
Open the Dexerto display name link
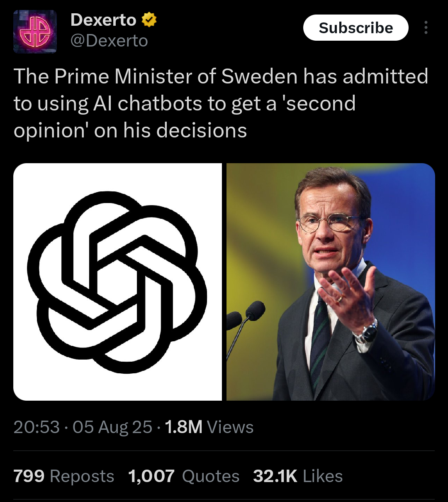click(103, 20)
